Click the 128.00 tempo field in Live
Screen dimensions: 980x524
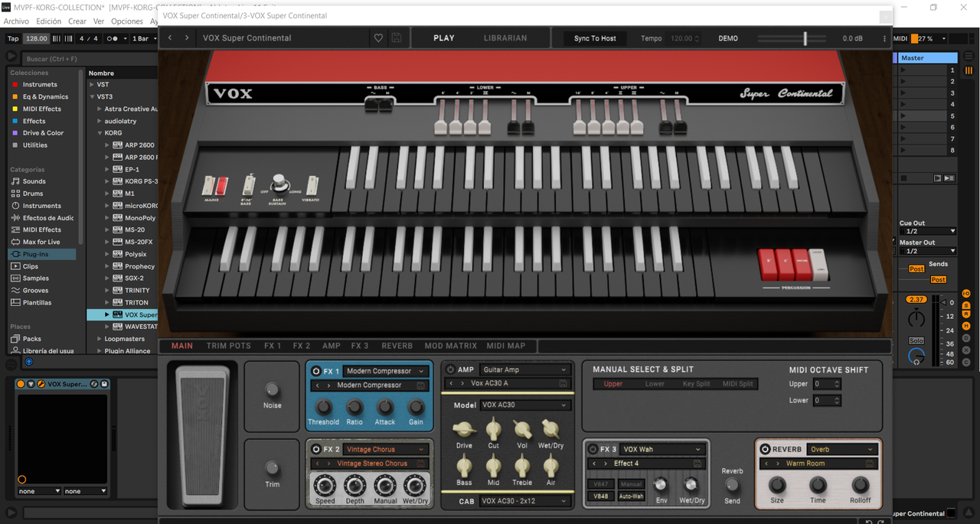point(37,38)
